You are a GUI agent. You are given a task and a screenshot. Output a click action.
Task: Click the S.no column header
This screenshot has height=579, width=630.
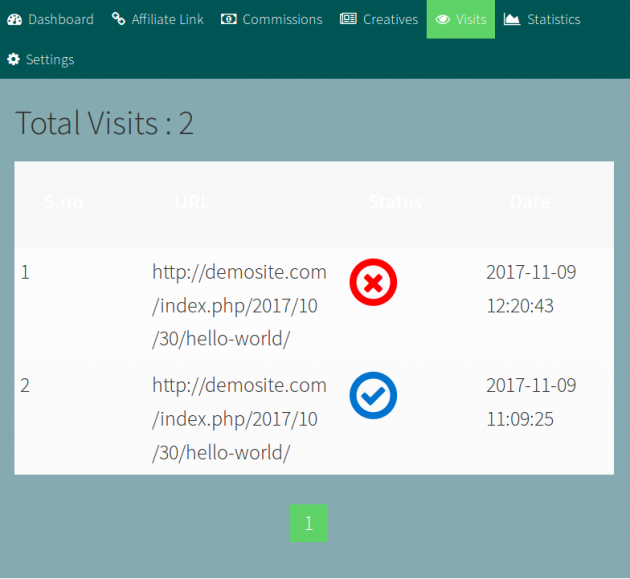[x=63, y=202]
